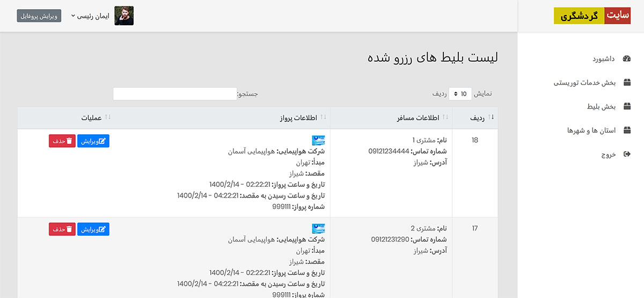Click the provinces and cities briefcase icon

pyautogui.click(x=627, y=130)
